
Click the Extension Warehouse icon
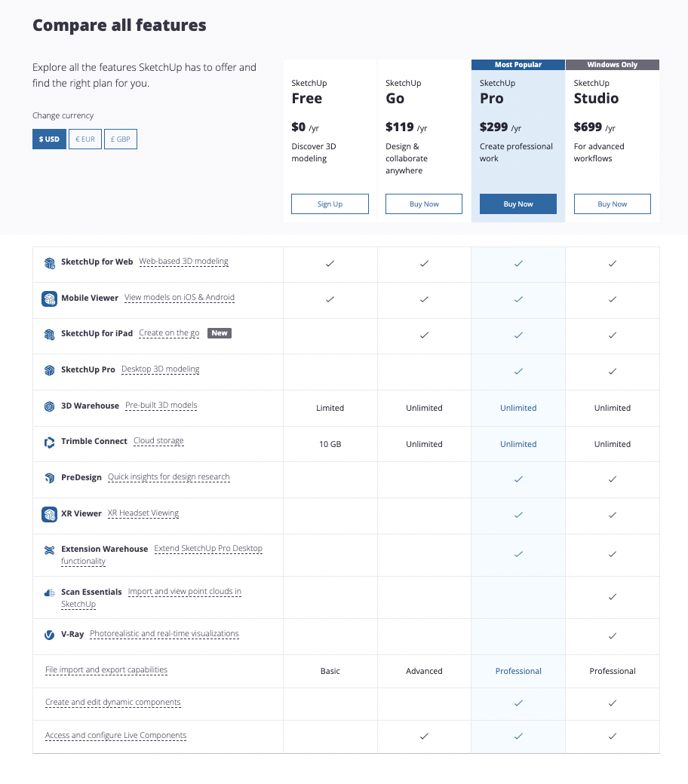pos(49,550)
